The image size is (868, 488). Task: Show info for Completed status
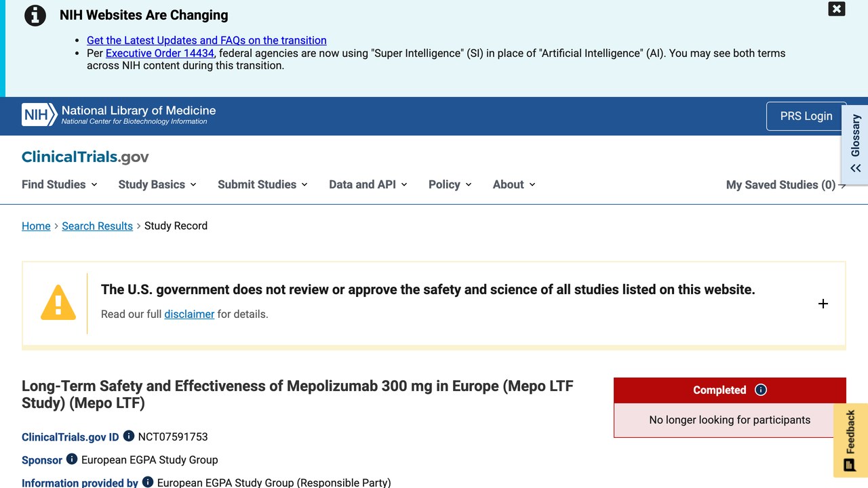[x=761, y=390]
